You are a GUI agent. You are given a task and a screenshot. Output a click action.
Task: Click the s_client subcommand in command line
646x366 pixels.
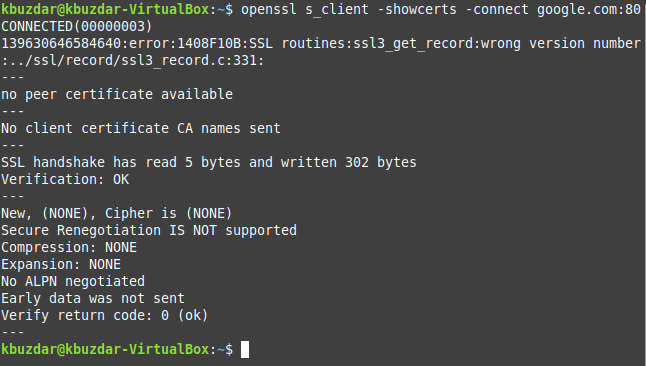coord(337,9)
